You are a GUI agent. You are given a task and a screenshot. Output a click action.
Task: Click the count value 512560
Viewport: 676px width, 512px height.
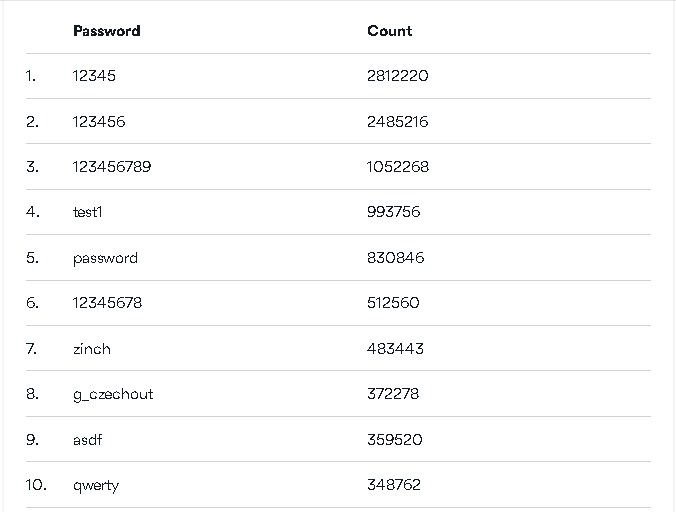(393, 303)
